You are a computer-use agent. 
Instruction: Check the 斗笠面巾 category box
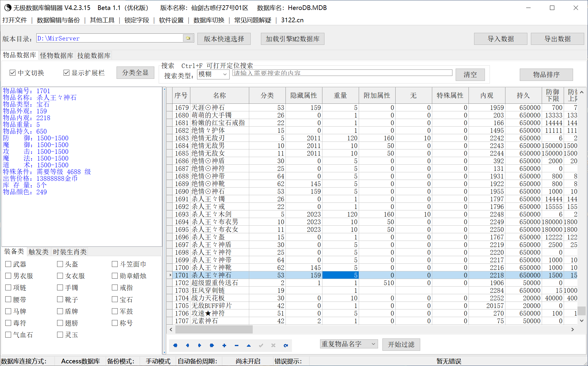coord(115,264)
